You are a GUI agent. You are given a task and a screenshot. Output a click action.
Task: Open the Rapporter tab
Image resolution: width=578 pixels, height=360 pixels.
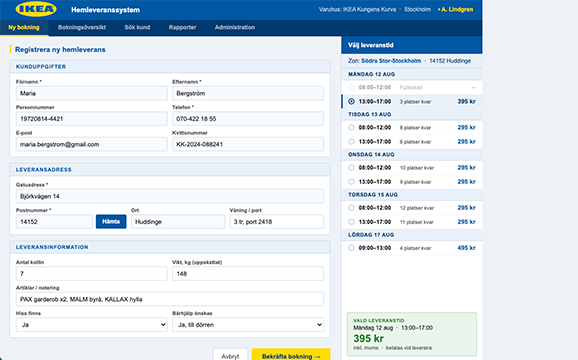point(182,27)
